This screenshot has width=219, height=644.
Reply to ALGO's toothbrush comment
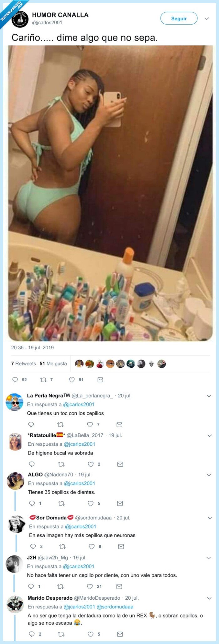32,503
